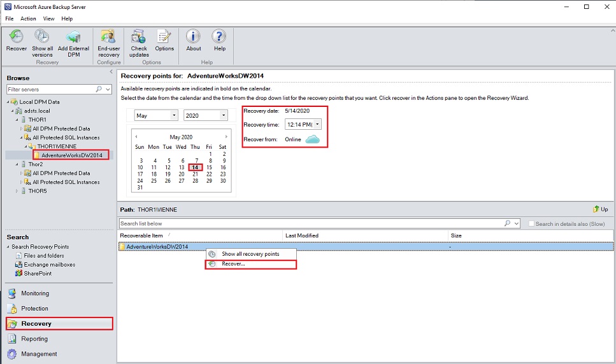
Task: Go to next month in calendar
Action: (x=226, y=137)
